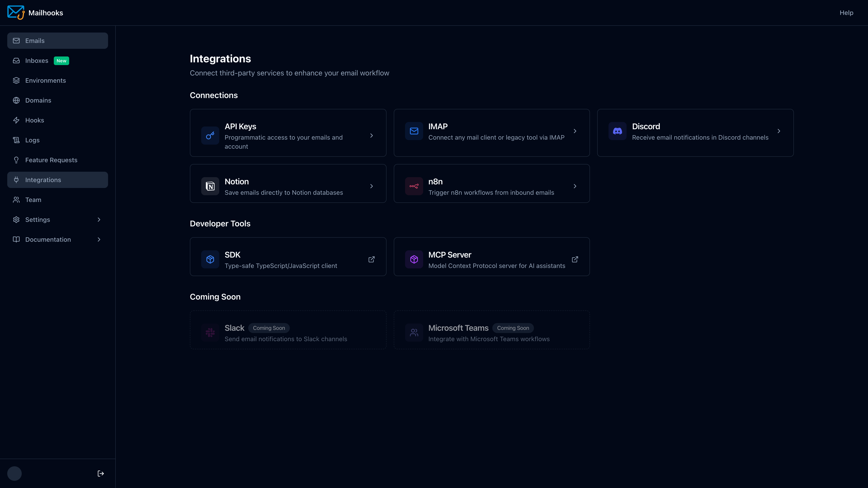868x488 pixels.
Task: Open the MCP Server card title
Action: pyautogui.click(x=450, y=255)
